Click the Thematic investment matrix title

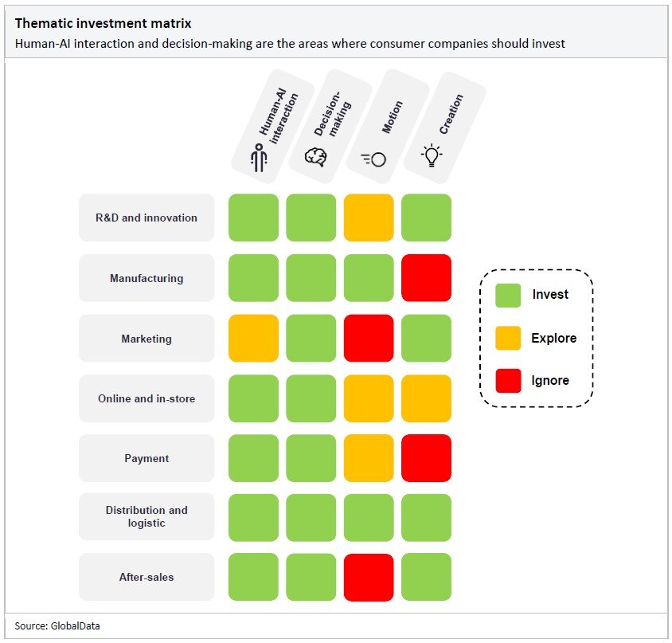pos(103,23)
